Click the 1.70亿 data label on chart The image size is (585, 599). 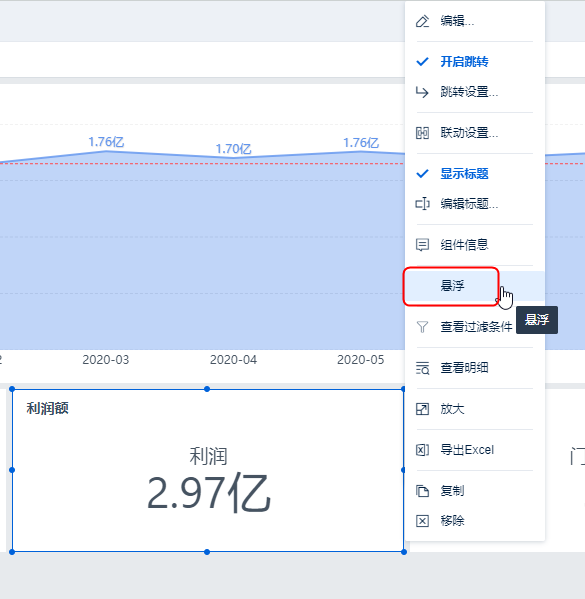point(233,149)
